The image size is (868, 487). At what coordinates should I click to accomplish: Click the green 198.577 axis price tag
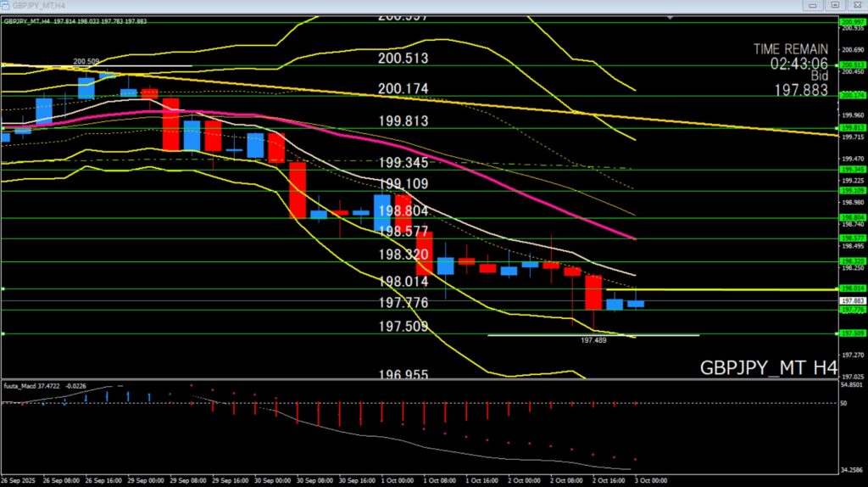[850, 238]
